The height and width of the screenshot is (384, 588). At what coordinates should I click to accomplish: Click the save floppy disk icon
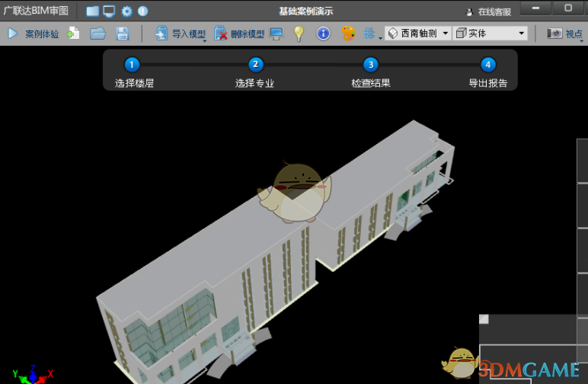(x=122, y=34)
